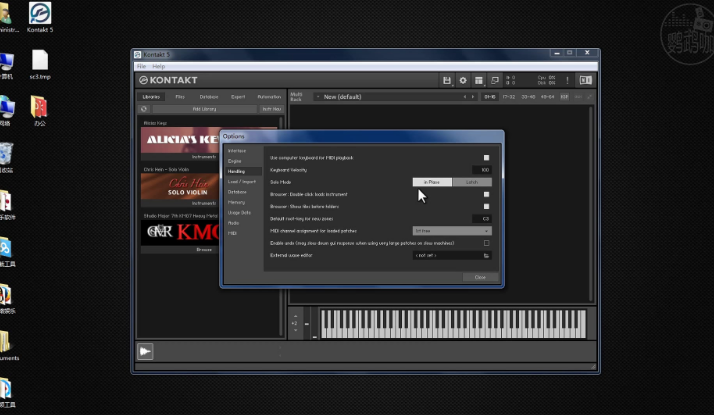This screenshot has height=415, width=714.
Task: Click the refresh libraries icon
Action: [144, 109]
